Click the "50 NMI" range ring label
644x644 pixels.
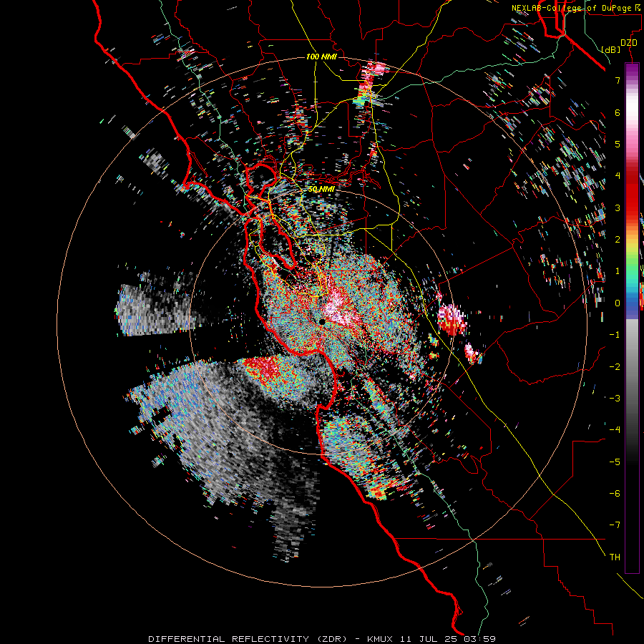(x=321, y=190)
